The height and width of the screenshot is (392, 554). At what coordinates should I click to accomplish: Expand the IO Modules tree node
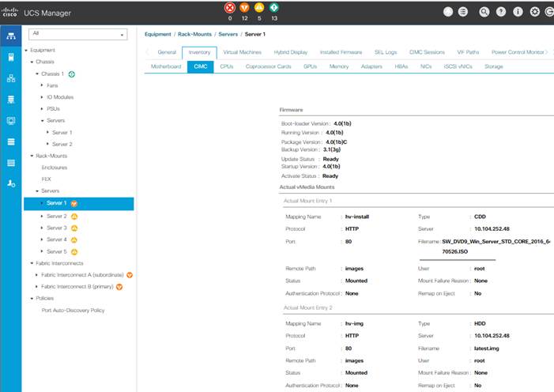pyautogui.click(x=42, y=97)
